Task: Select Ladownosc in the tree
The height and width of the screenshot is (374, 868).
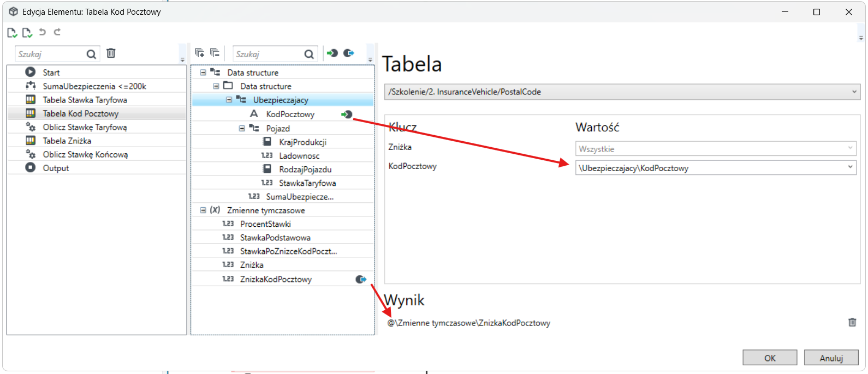Action: click(299, 156)
